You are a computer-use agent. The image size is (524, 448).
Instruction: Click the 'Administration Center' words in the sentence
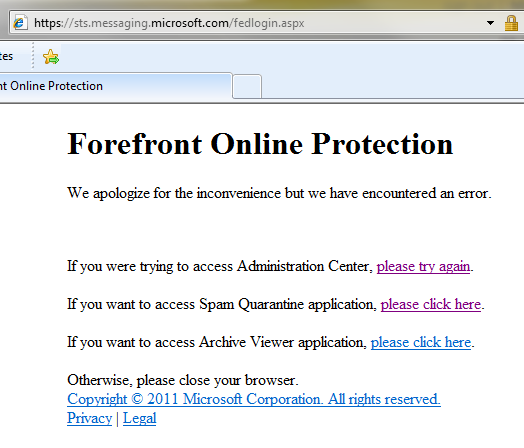(303, 266)
